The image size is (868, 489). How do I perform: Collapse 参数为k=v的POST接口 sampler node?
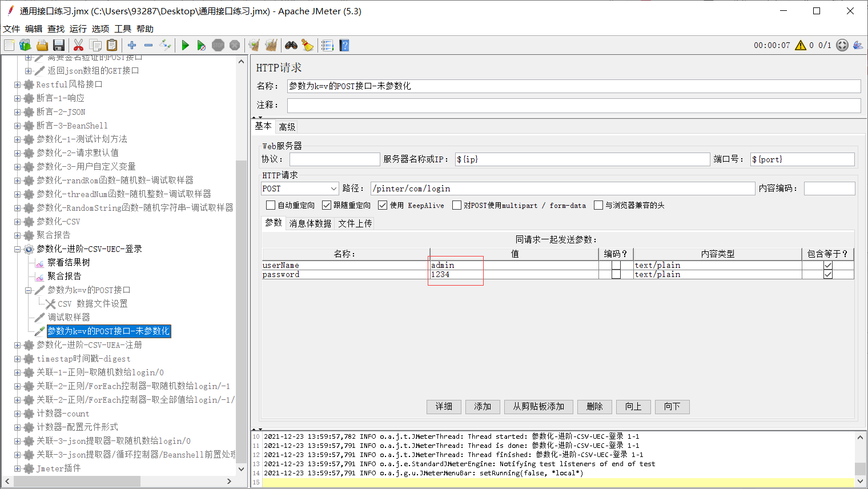click(x=29, y=290)
